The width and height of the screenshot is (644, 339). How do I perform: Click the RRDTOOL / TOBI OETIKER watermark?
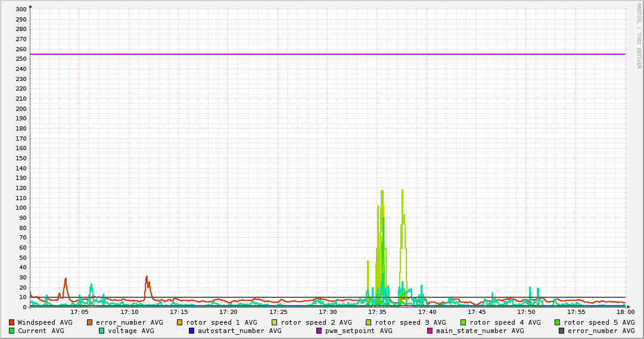coord(639,36)
